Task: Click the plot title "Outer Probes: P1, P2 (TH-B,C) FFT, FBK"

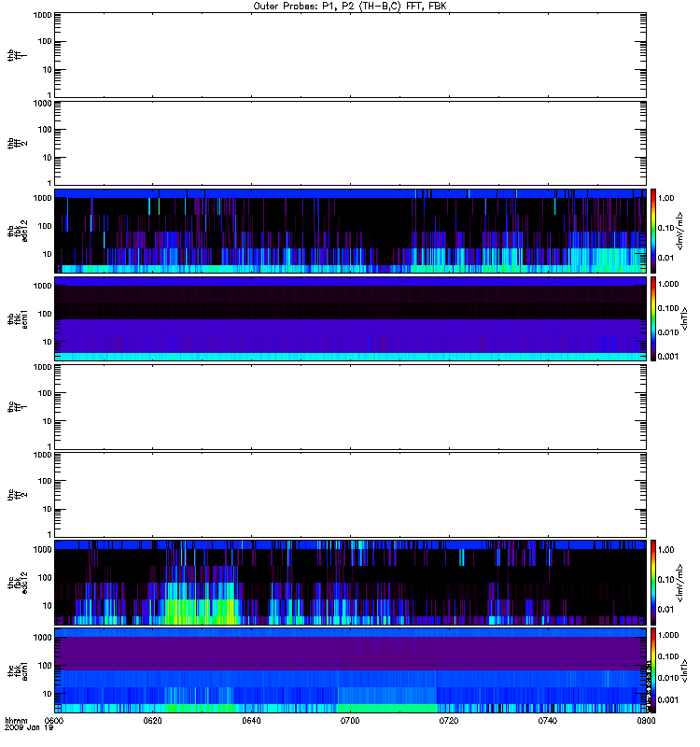Action: tap(349, 7)
